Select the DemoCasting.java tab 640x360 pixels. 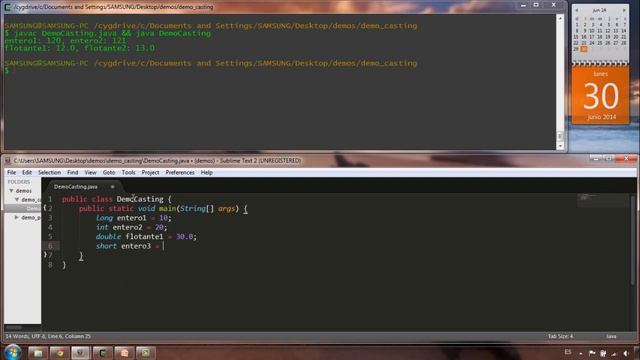(76, 187)
